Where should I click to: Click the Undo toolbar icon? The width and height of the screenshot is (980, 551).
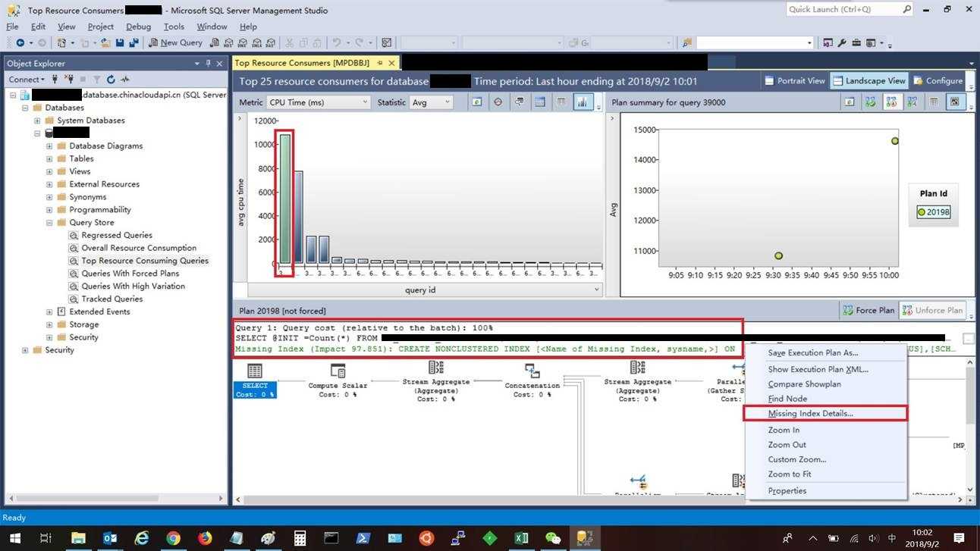336,42
